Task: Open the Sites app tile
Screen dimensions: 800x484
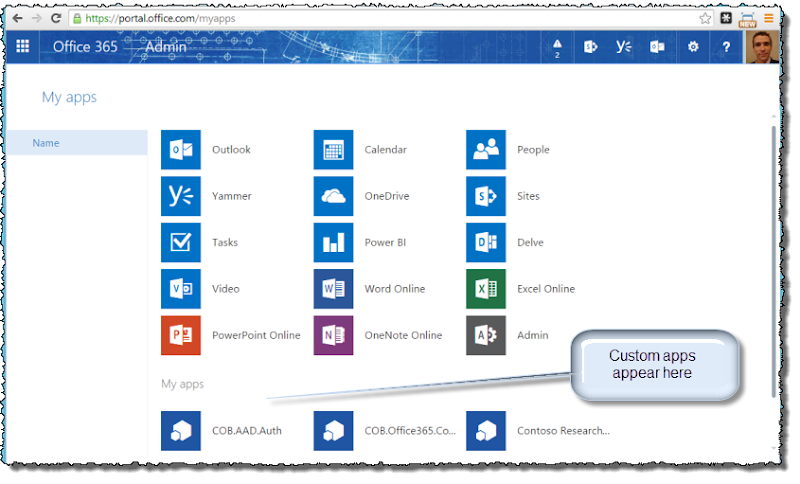Action: (486, 196)
